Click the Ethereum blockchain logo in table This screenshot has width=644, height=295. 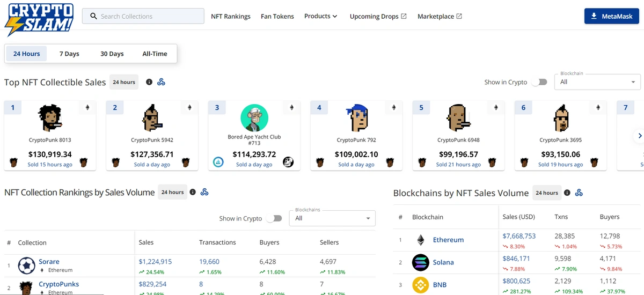421,240
